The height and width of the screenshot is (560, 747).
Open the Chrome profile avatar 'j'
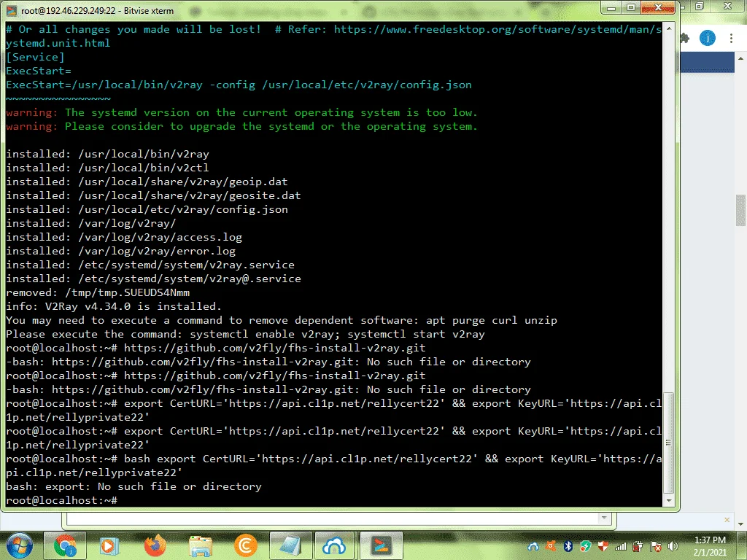[708, 38]
